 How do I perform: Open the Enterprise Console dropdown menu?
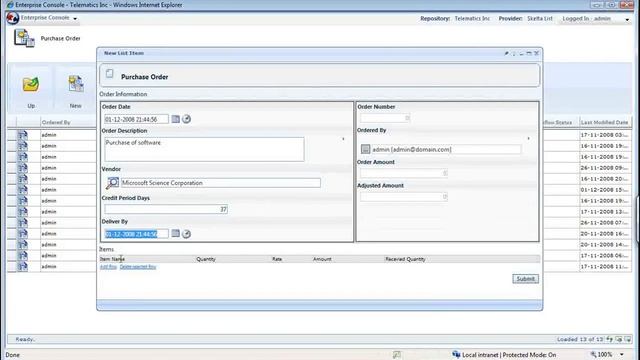point(75,18)
